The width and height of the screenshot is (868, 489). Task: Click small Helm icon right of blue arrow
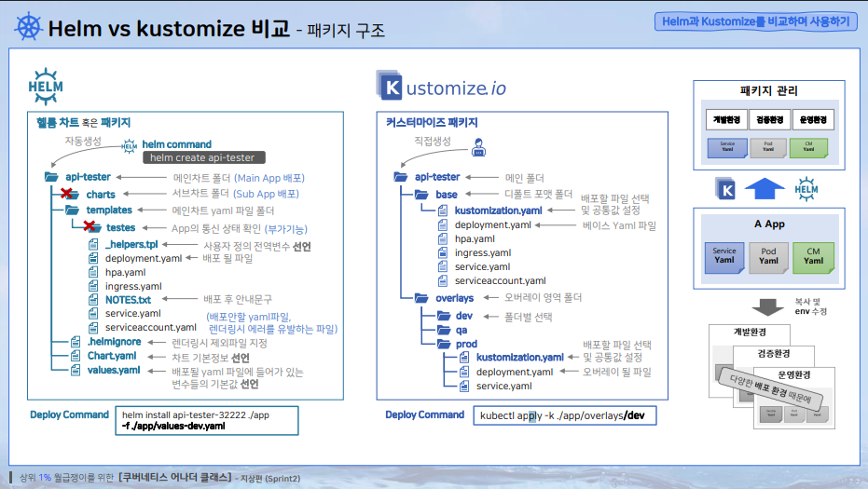pos(806,189)
